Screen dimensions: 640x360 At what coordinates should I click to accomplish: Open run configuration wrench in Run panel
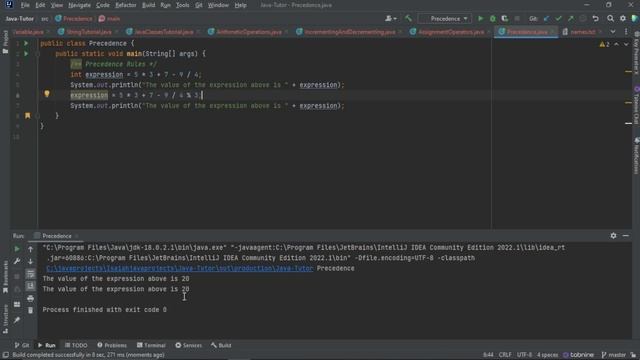[17, 261]
